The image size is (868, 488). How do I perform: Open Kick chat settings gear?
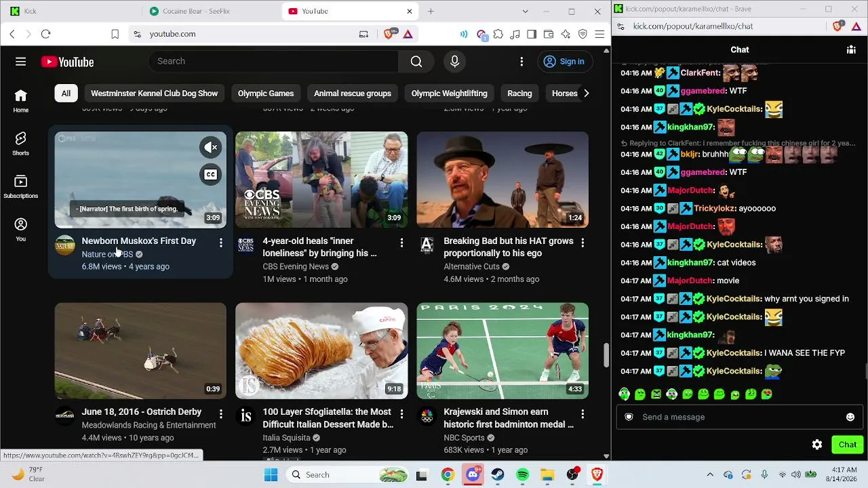817,445
